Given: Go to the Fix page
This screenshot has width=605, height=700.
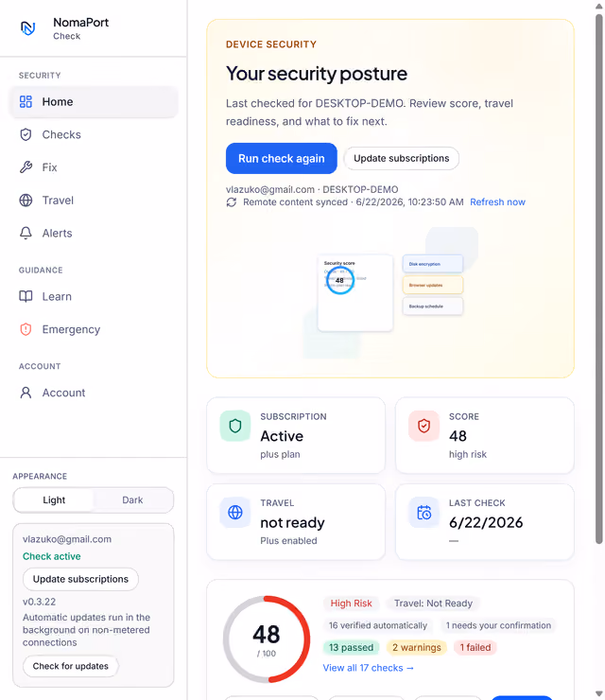Looking at the screenshot, I should tap(94, 167).
